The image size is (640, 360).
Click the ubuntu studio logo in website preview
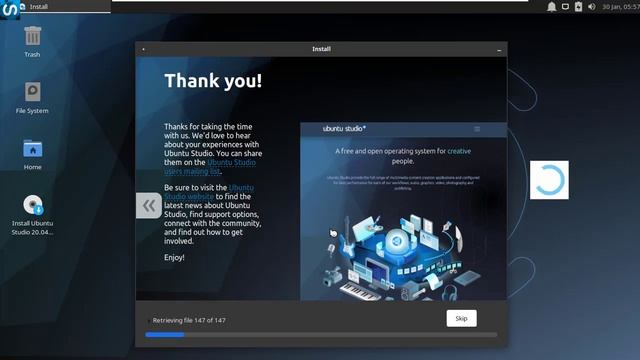[x=344, y=129]
